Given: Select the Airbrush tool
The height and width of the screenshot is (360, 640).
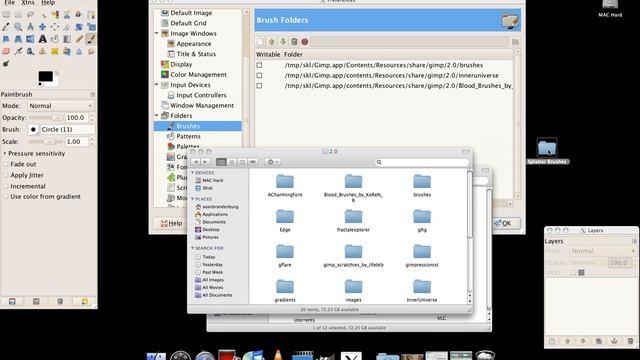Looking at the screenshot, I should click(18, 51).
